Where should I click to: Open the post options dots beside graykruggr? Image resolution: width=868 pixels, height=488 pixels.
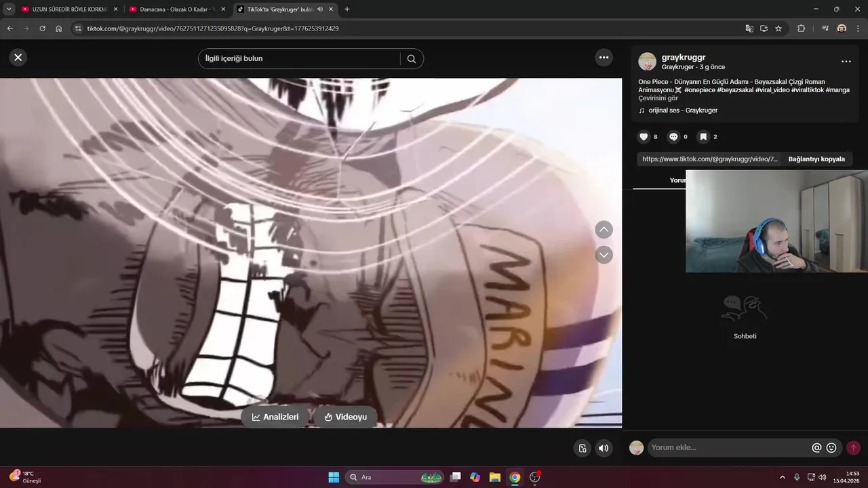tap(846, 62)
